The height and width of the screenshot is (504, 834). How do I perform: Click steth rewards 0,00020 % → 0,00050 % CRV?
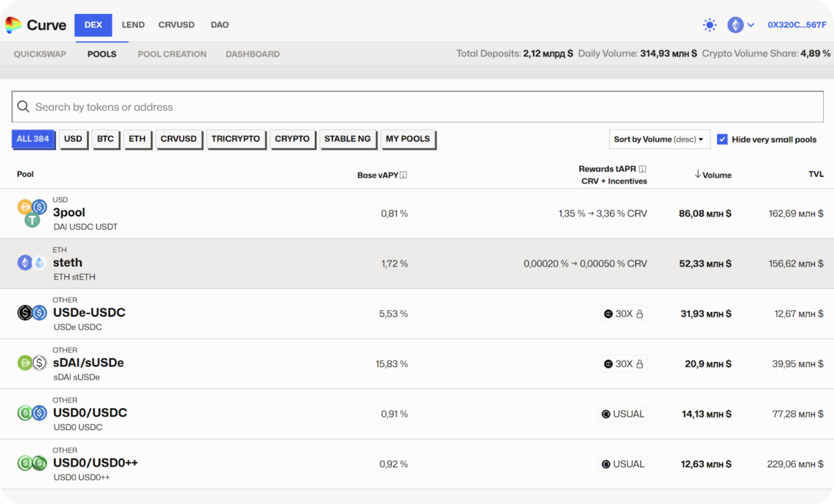point(585,264)
